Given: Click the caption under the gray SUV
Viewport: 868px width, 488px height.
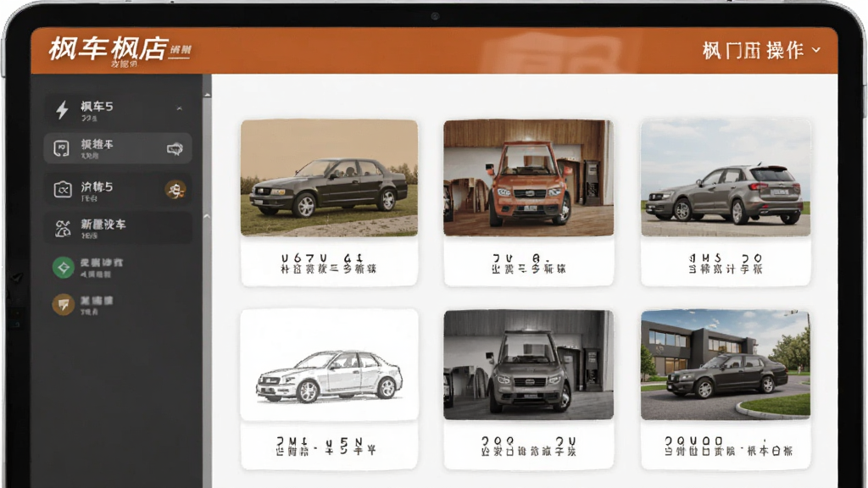Looking at the screenshot, I should 726,263.
